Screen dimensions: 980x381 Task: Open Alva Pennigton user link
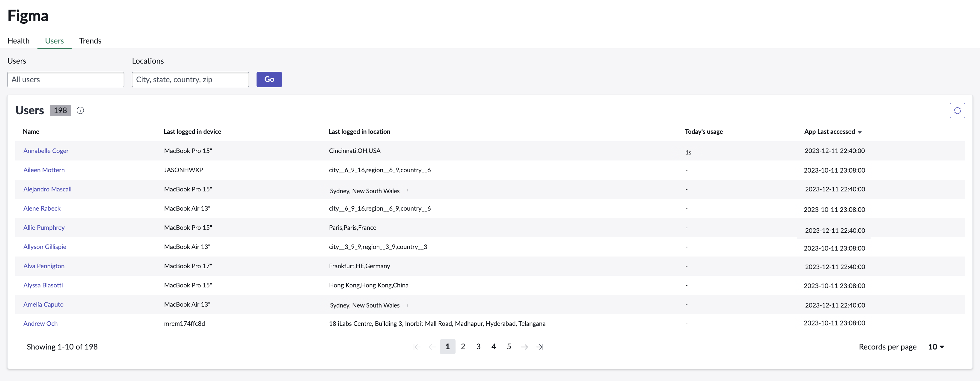pos(44,266)
